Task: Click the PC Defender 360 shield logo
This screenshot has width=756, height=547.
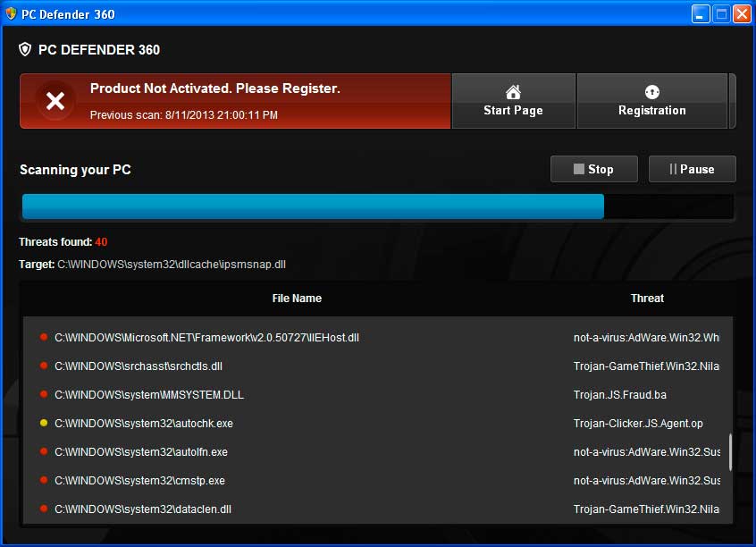Action: (x=27, y=50)
